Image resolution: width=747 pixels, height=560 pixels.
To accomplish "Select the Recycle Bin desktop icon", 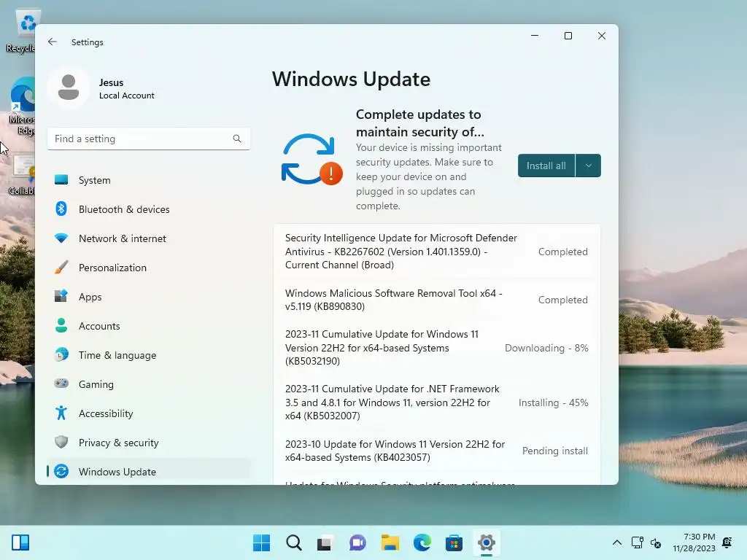I will [20, 31].
